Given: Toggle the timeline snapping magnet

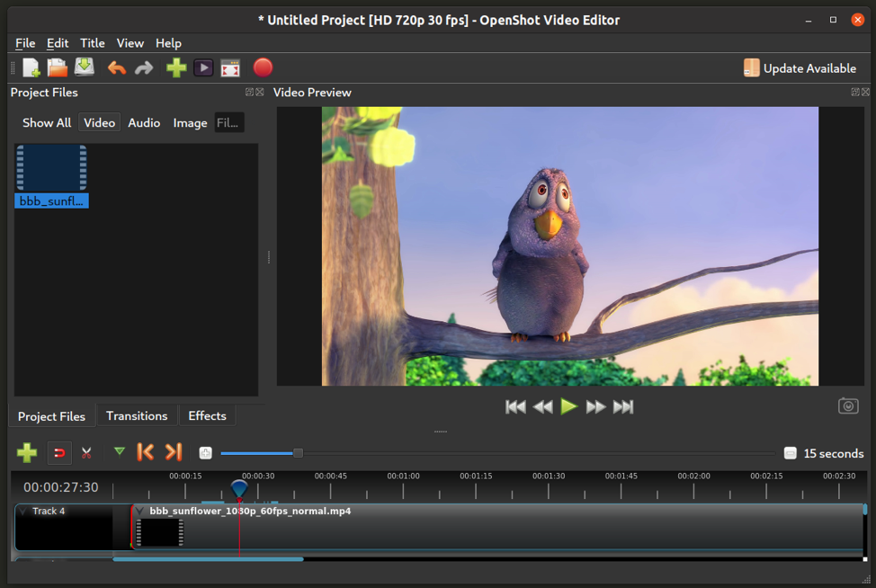Looking at the screenshot, I should pos(59,452).
